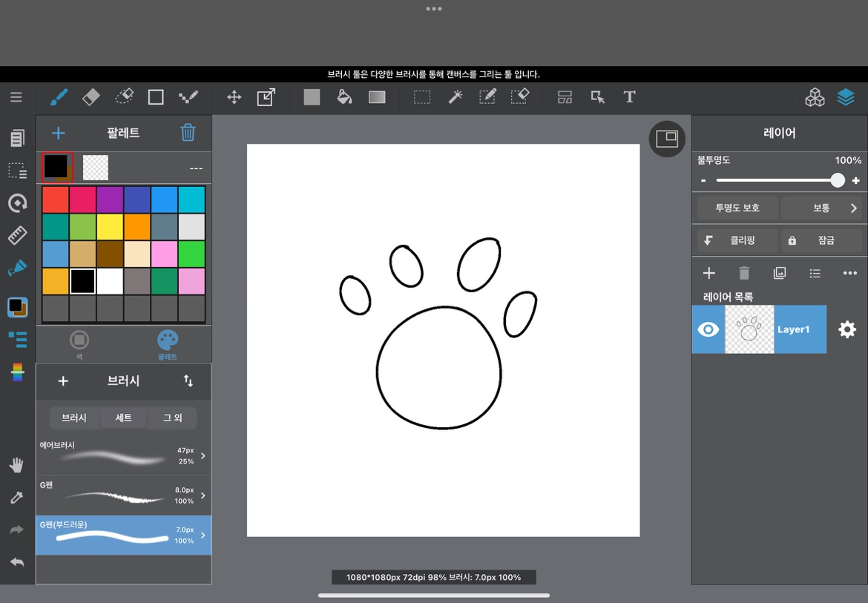Expand G펜 brush settings chevron
The height and width of the screenshot is (603, 868).
tap(203, 495)
